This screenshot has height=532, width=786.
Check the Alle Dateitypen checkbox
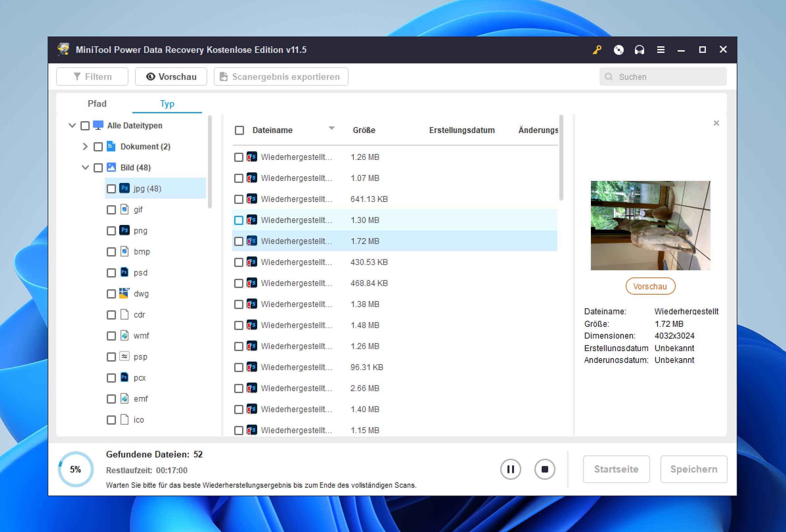coord(85,126)
